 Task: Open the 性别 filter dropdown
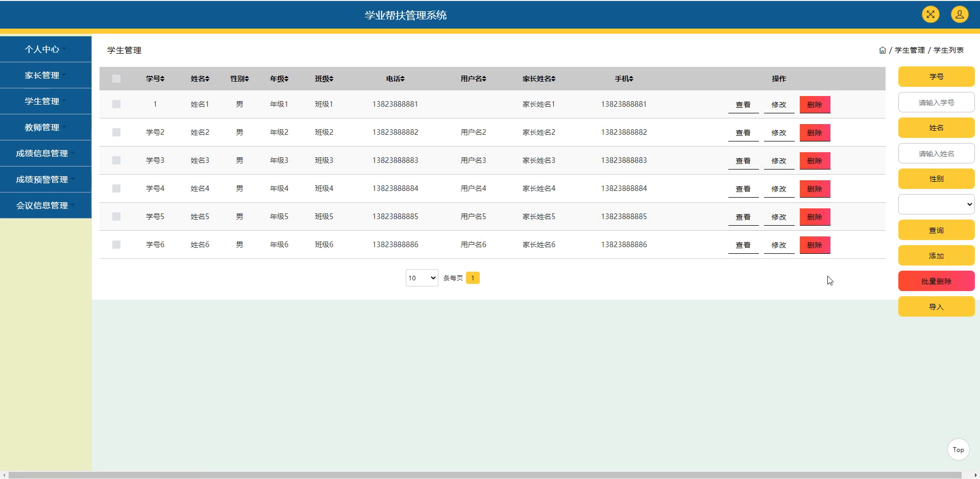point(936,204)
